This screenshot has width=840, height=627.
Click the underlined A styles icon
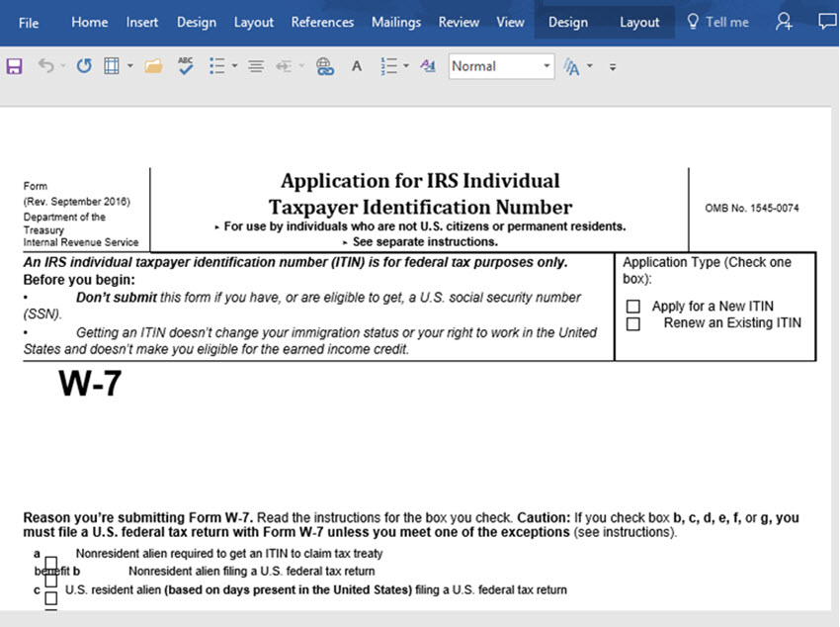point(428,66)
